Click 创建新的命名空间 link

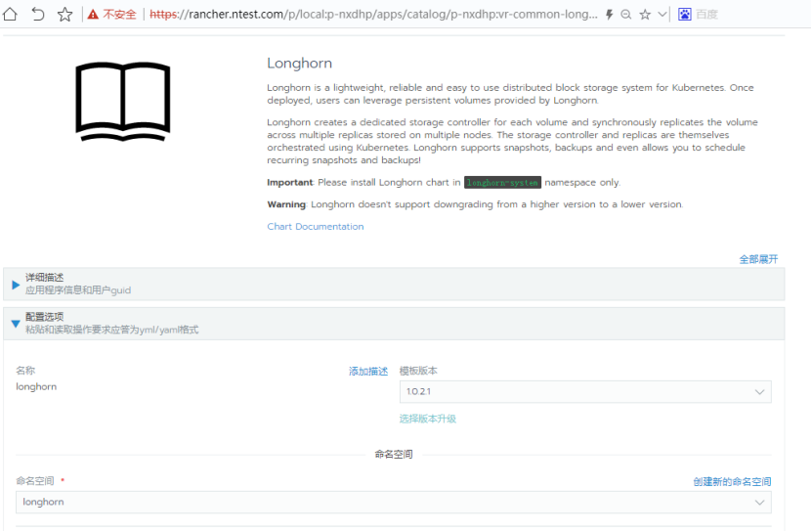(732, 482)
